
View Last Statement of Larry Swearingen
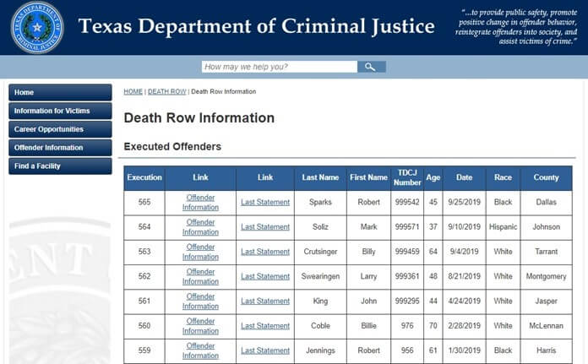(265, 276)
